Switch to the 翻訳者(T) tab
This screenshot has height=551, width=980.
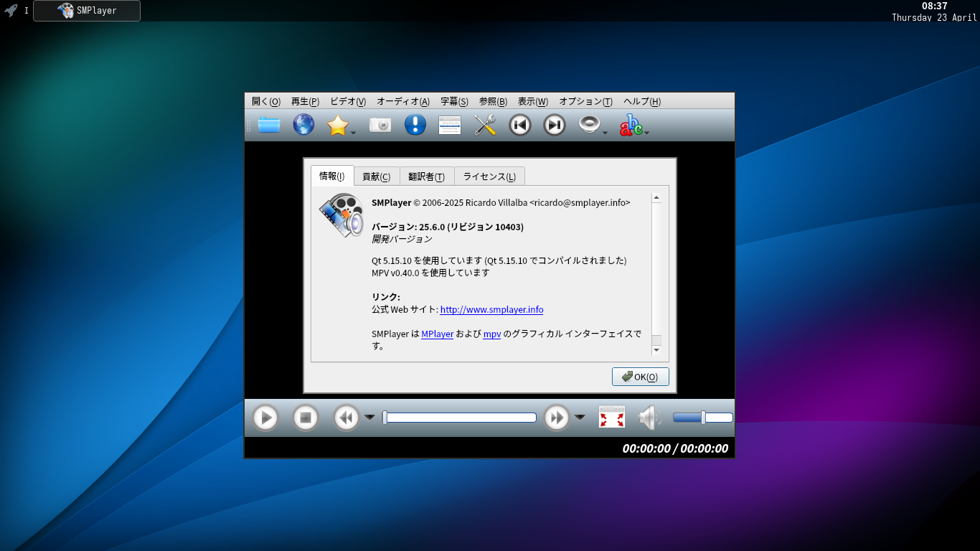pos(427,176)
